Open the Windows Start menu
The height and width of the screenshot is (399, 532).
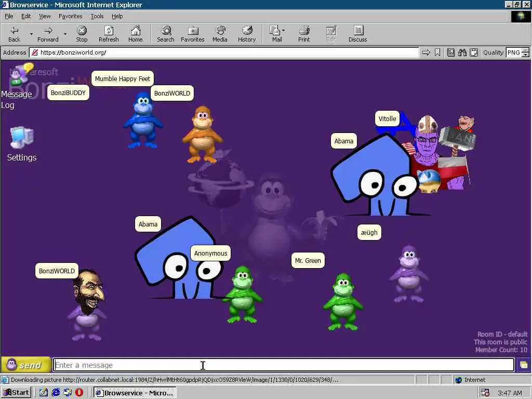pos(16,393)
